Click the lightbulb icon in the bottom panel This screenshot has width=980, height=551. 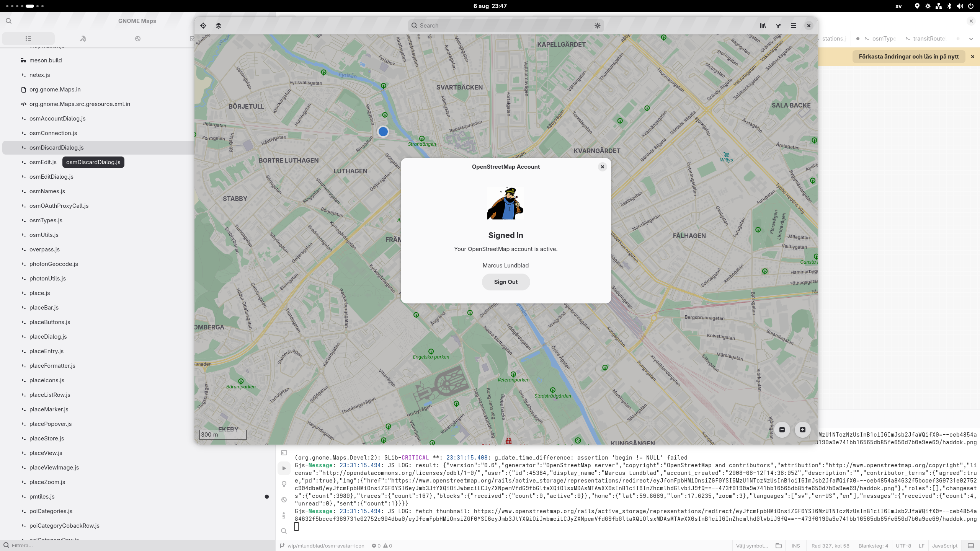pos(284,484)
